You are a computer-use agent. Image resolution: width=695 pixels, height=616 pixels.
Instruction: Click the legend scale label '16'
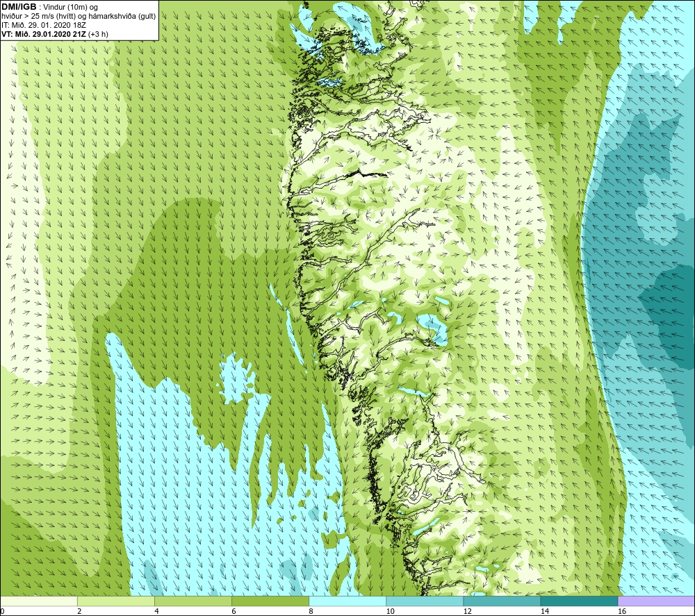[622, 611]
